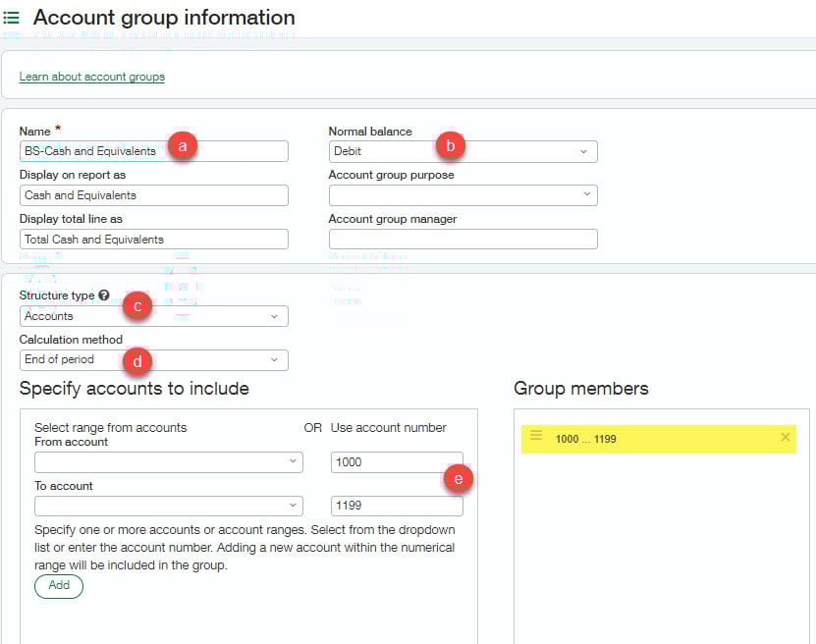The width and height of the screenshot is (816, 644).
Task: Click the red marker labeled b
Action: pos(450,145)
